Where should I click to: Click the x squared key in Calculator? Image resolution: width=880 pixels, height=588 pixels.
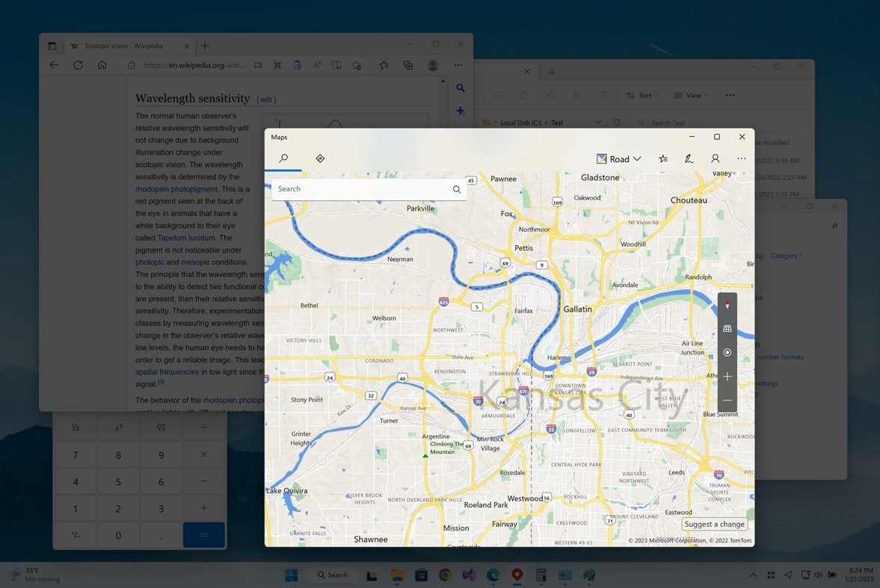[x=118, y=427]
